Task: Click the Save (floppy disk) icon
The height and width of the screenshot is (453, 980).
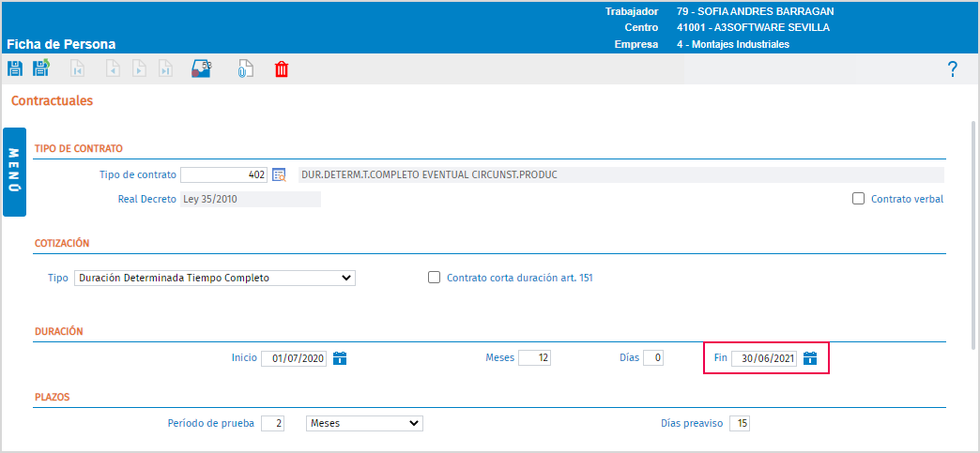Action: coord(15,68)
